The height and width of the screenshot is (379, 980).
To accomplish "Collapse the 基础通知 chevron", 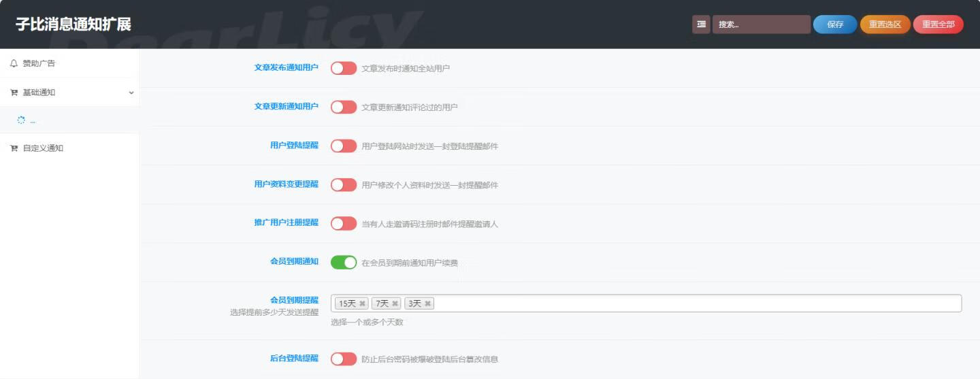I will pyautogui.click(x=131, y=93).
